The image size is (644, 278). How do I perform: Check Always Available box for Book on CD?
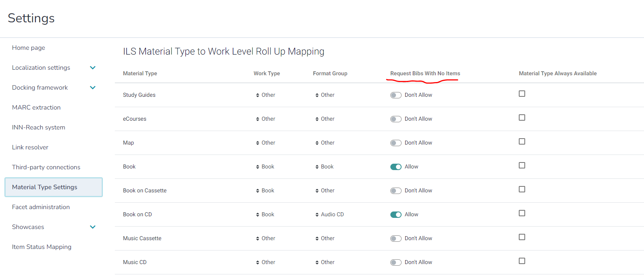click(x=522, y=213)
